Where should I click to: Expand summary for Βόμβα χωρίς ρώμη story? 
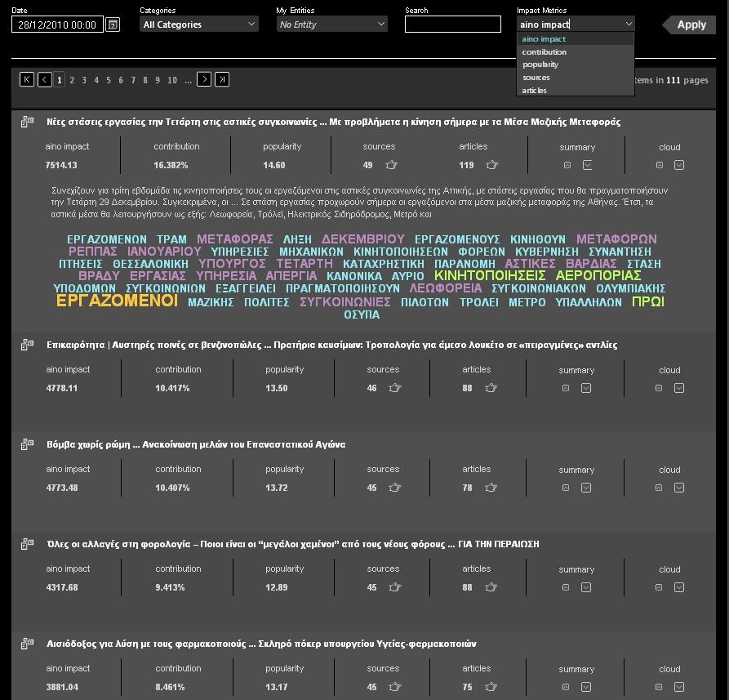(586, 488)
